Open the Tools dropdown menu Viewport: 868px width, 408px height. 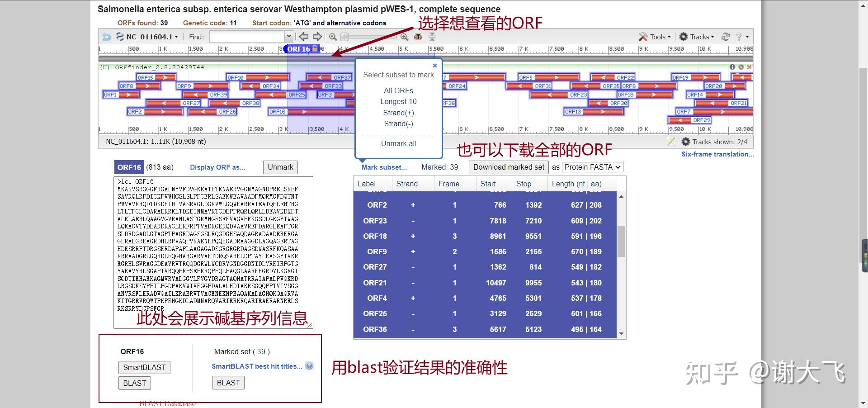tap(655, 37)
